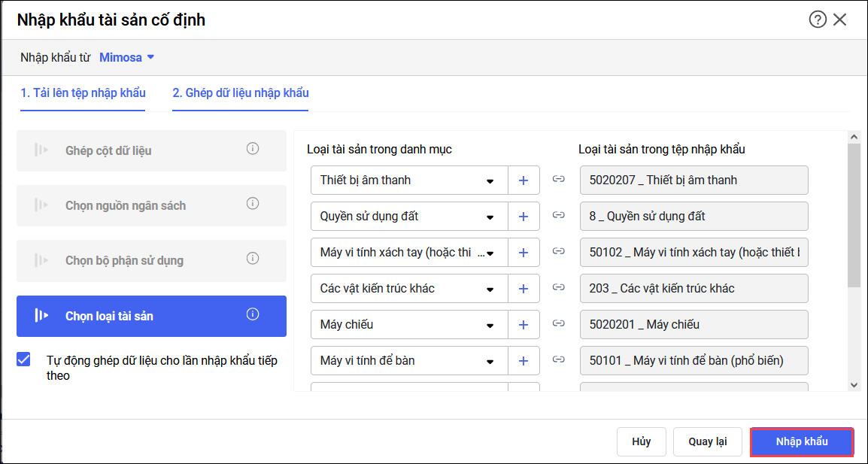Select Ghép dữ liệu nhập khẩu tab
868x464 pixels.
pos(240,93)
